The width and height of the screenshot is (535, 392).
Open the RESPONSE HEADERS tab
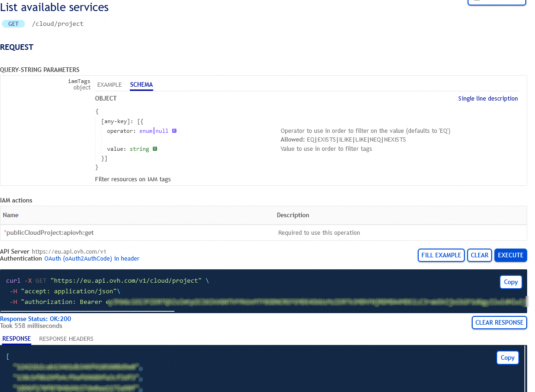(66, 339)
